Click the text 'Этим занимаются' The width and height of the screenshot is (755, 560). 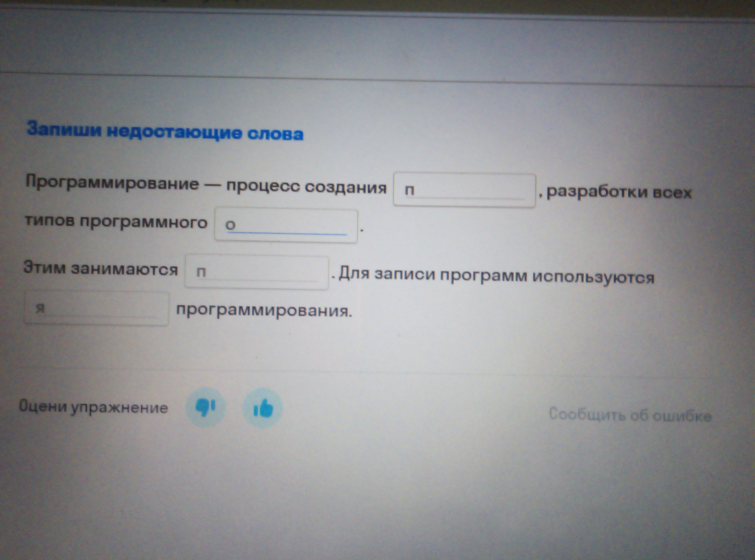101,269
